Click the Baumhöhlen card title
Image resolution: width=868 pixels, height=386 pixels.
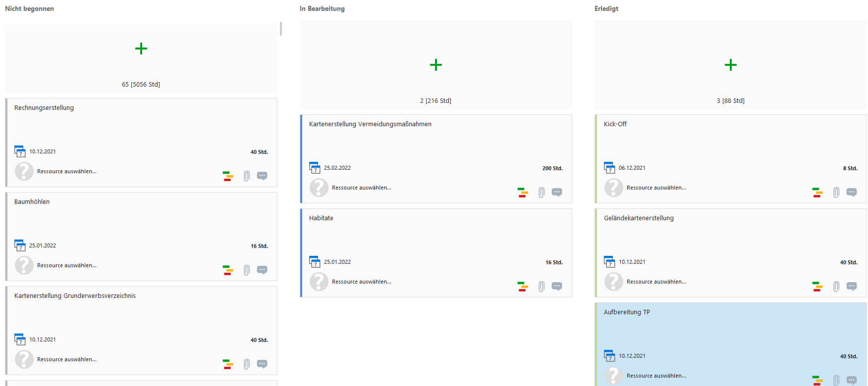[32, 202]
